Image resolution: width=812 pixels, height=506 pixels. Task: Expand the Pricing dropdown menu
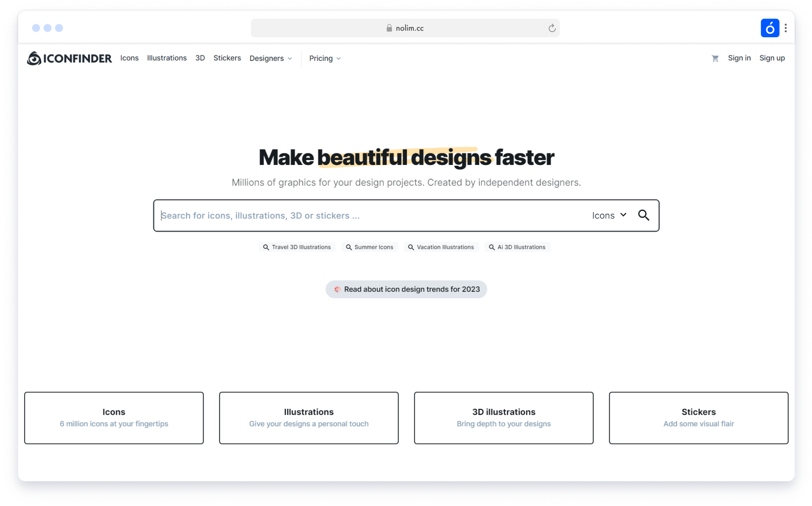pyautogui.click(x=325, y=58)
